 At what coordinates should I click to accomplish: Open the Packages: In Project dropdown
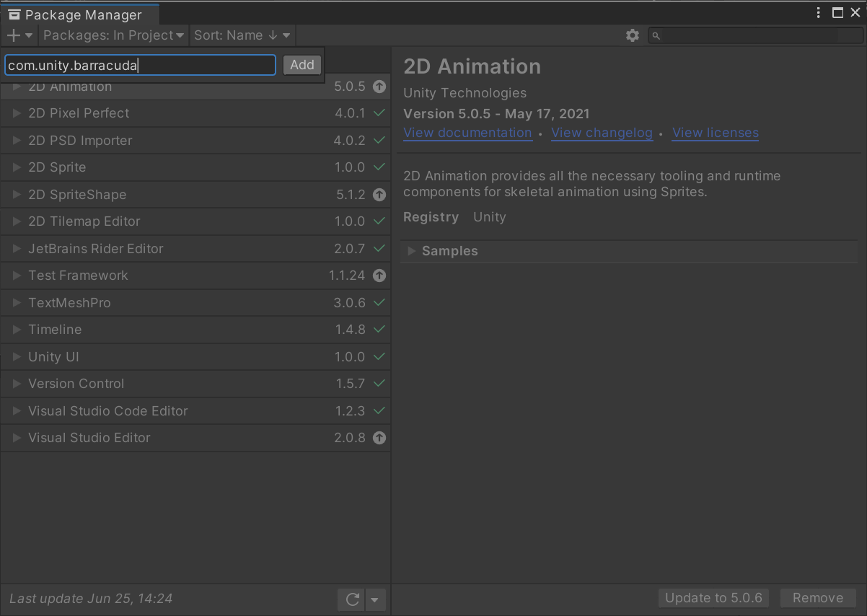click(x=113, y=35)
